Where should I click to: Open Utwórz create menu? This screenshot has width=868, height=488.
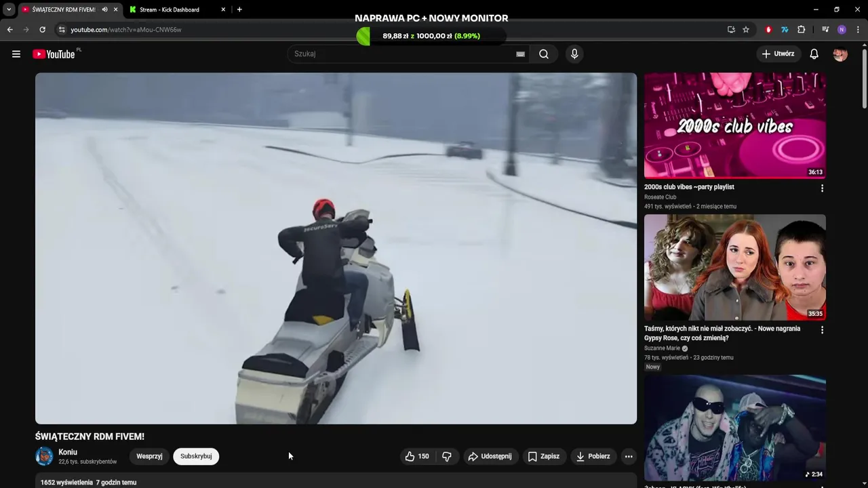(x=778, y=54)
